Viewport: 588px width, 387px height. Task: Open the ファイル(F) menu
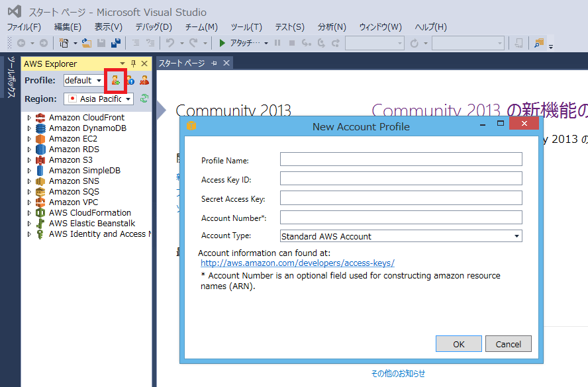tap(24, 27)
